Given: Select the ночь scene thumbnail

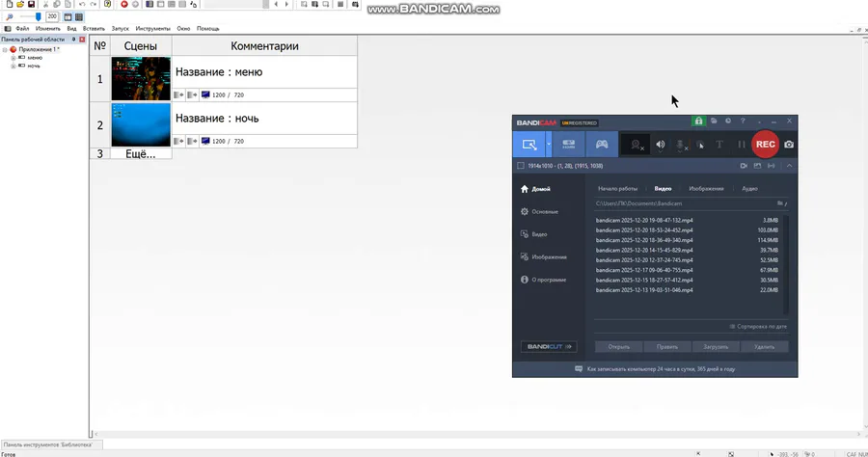Looking at the screenshot, I should (141, 125).
